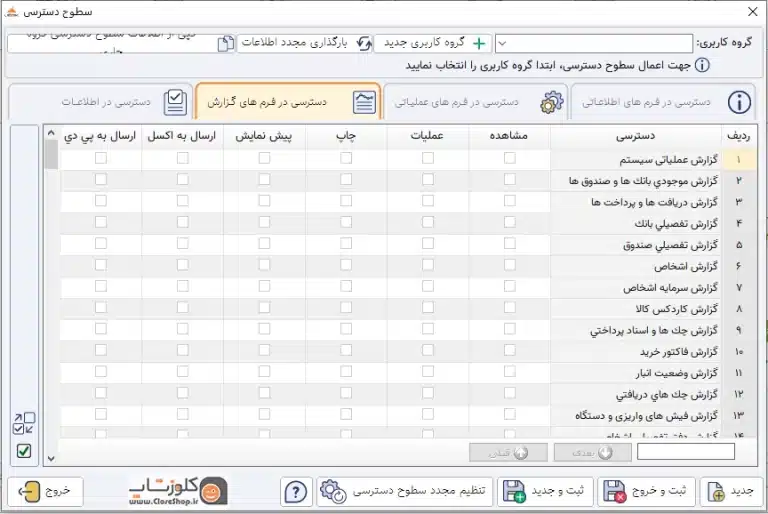The image size is (768, 514).
Task: Switch to دسترسی در فرم های عملیاتی tab
Action: pos(475,102)
